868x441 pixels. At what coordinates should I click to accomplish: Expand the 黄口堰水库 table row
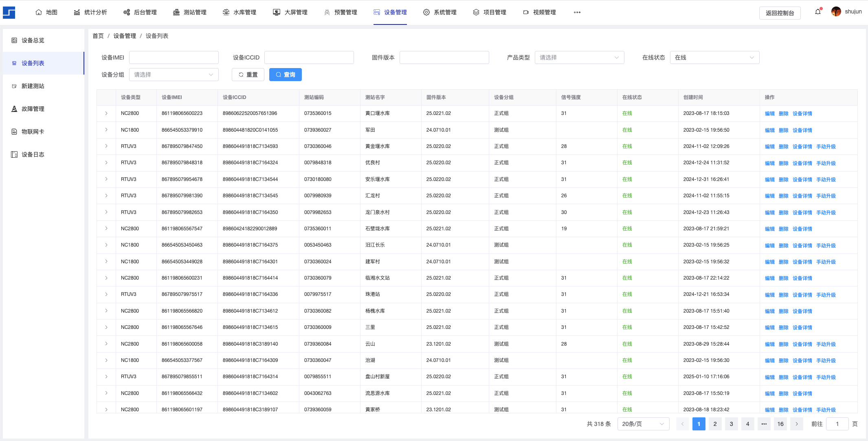[106, 113]
